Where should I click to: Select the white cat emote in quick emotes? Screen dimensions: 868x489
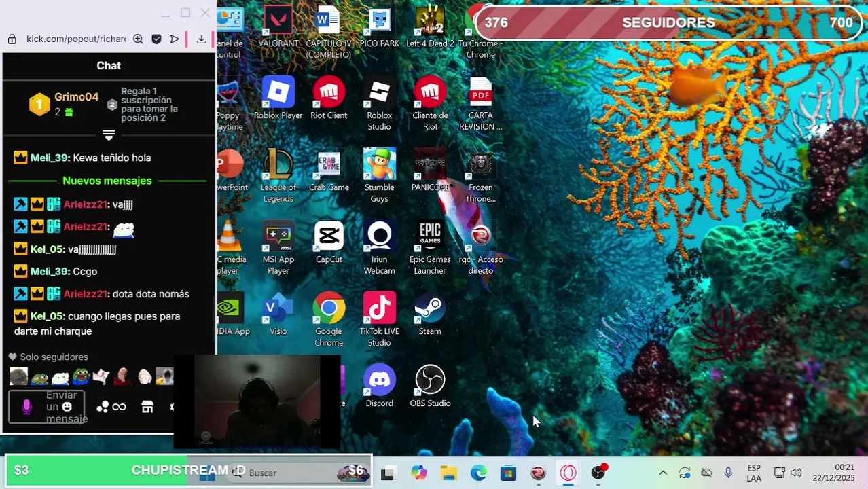(103, 376)
